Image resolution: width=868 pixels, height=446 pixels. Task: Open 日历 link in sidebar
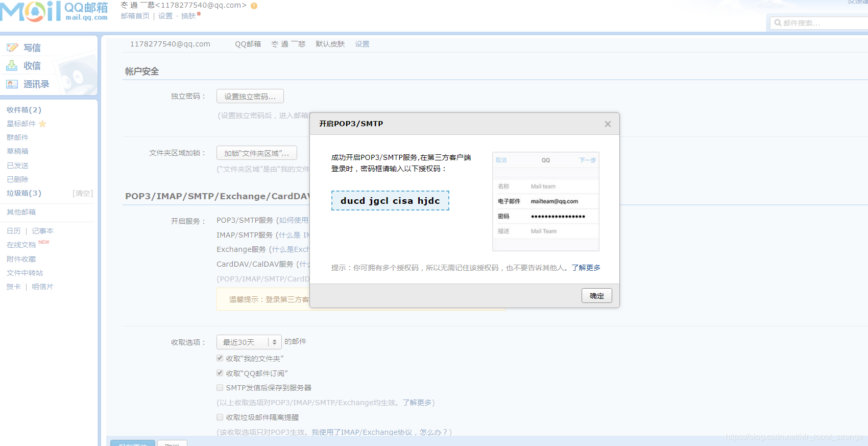coord(13,231)
